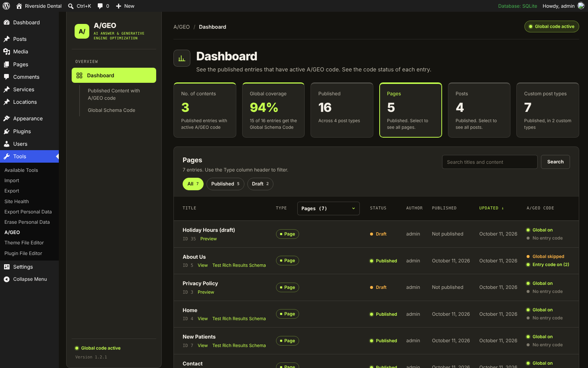The image size is (588, 368).
Task: Click the Search titles and content field
Action: 490,162
